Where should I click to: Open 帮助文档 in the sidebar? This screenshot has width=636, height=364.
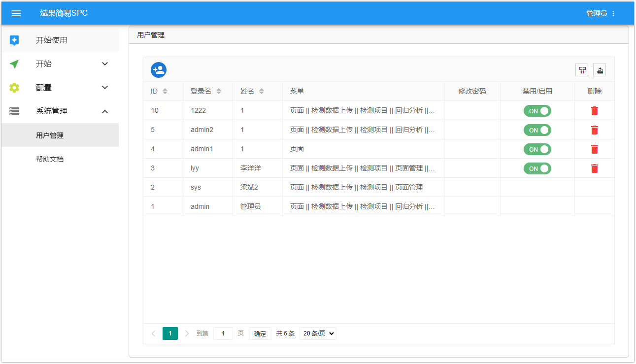(x=50, y=159)
